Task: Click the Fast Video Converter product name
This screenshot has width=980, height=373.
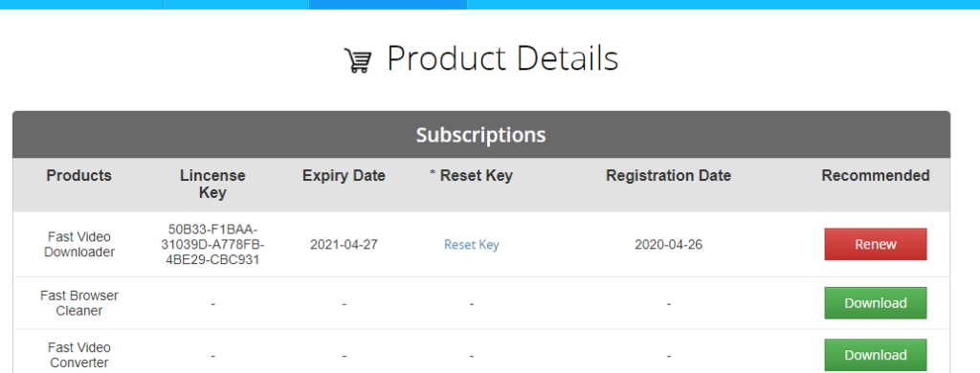Action: [79, 355]
